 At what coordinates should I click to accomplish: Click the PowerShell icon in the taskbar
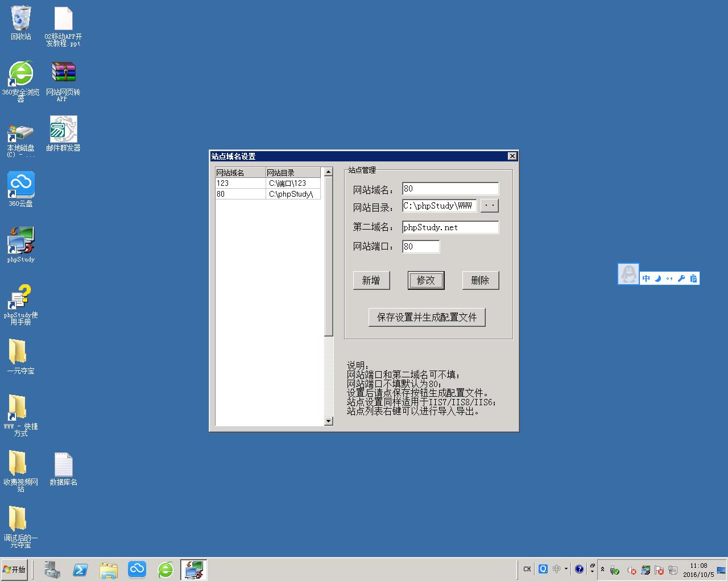pyautogui.click(x=80, y=569)
